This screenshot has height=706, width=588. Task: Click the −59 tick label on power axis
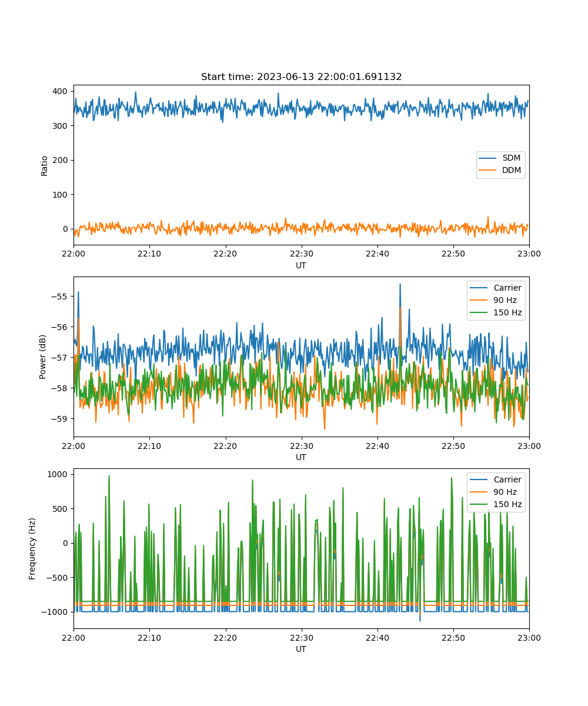pos(61,418)
